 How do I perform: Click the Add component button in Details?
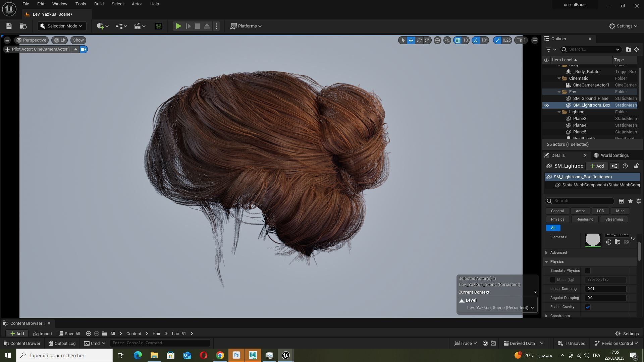click(x=597, y=166)
